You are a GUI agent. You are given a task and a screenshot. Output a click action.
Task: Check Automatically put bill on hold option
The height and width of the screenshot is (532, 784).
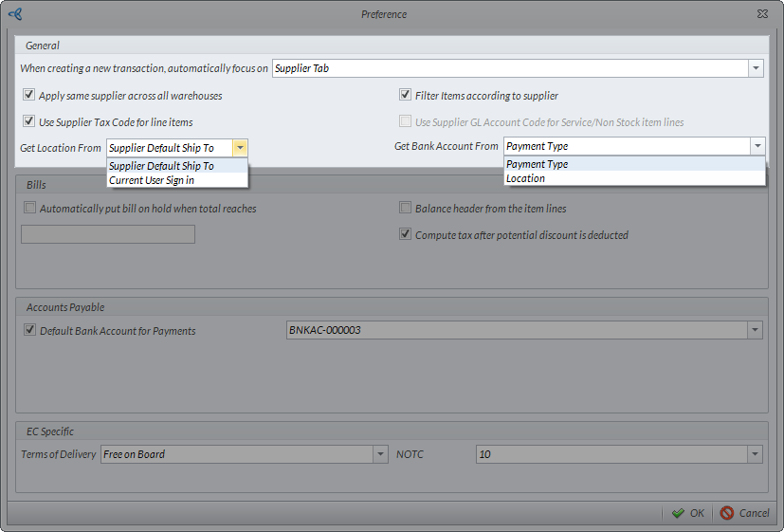30,209
